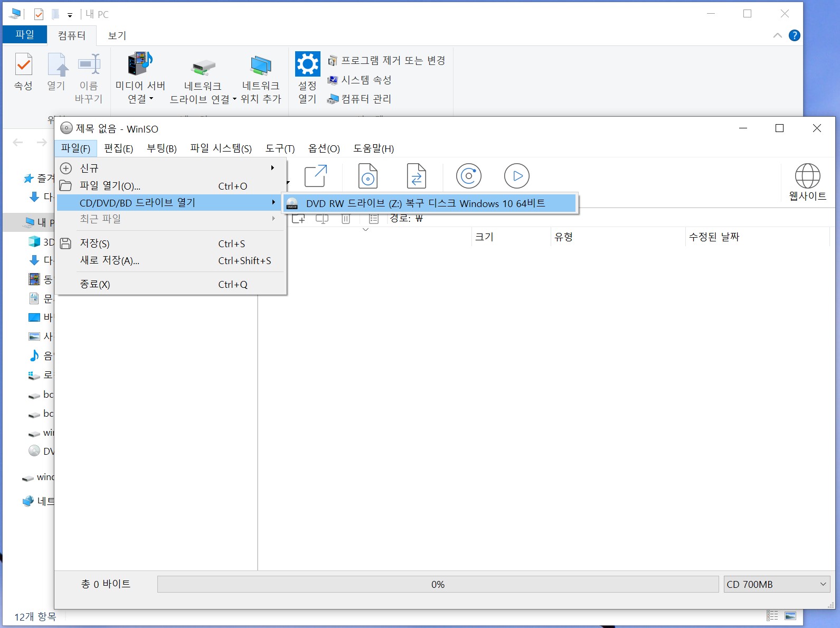The image size is (840, 628).
Task: Open the quick access toolbar customize dropdown
Action: coord(70,15)
